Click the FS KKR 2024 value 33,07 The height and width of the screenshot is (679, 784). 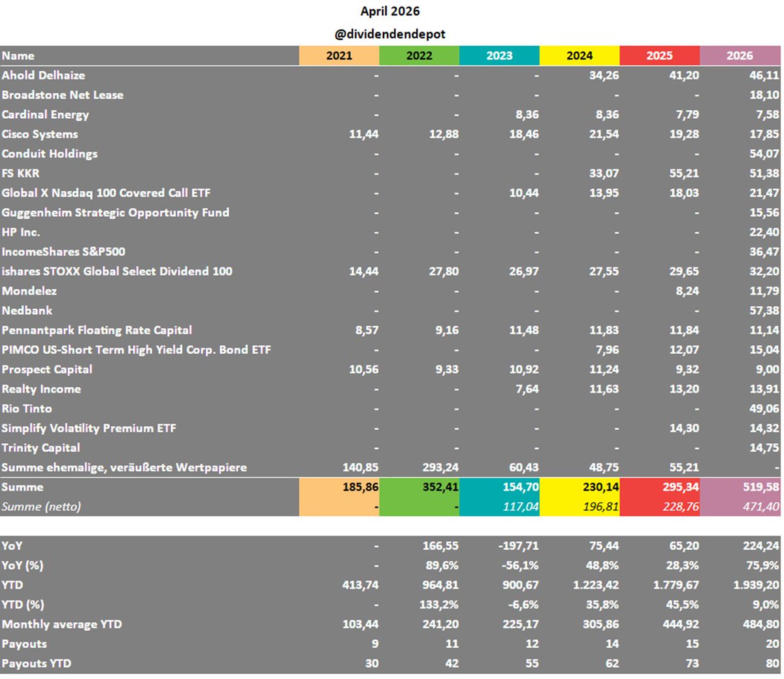click(x=604, y=173)
